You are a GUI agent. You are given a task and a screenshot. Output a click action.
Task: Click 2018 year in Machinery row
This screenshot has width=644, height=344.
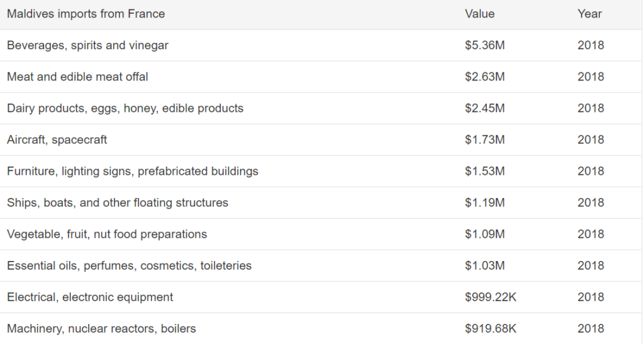[591, 329]
